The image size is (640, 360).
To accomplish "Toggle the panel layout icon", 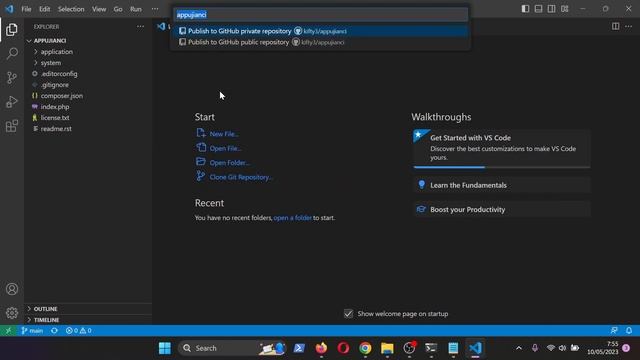I will tap(538, 9).
